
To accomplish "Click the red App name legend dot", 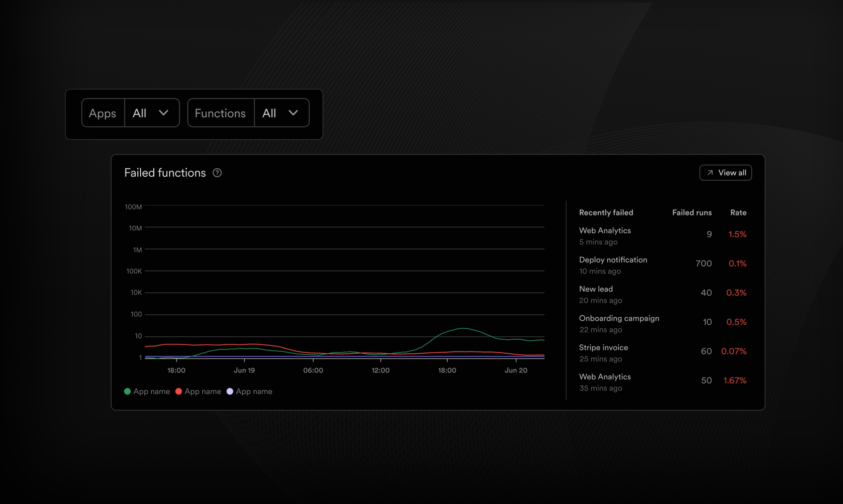I will tap(179, 391).
